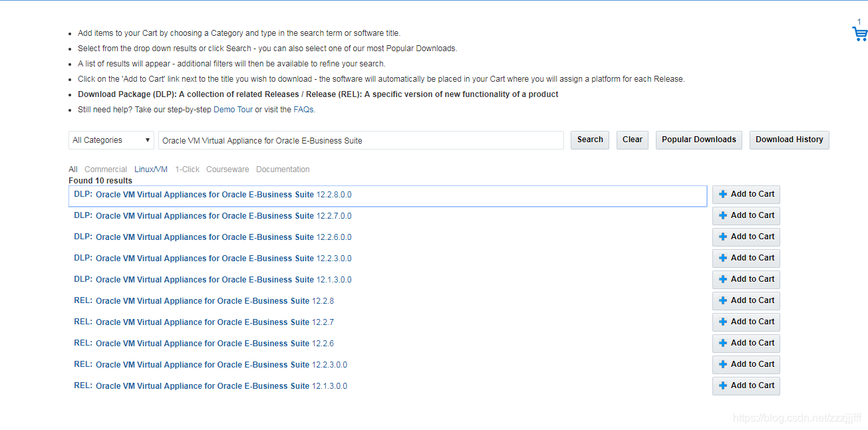Click the 'Found 10 results' text

100,181
